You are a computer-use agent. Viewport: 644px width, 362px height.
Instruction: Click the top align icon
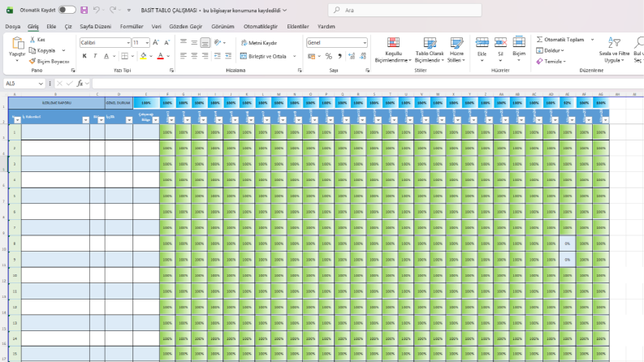pyautogui.click(x=184, y=42)
